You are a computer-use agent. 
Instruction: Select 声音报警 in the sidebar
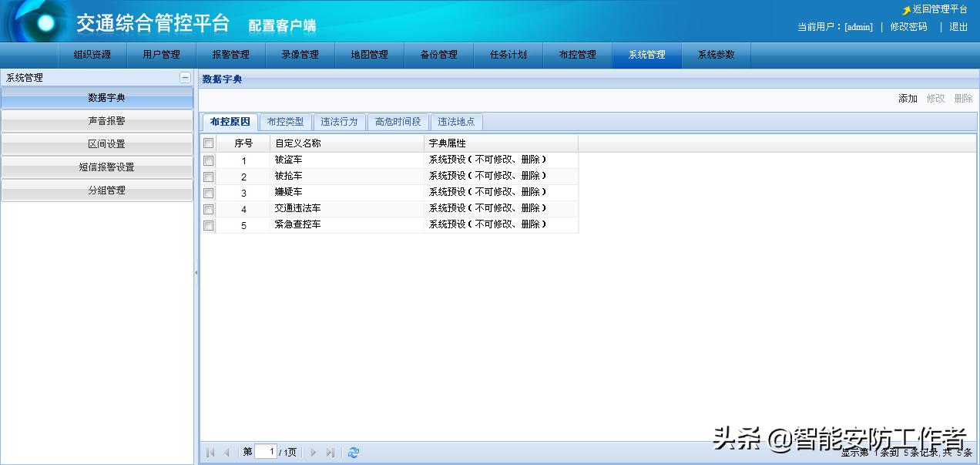[x=97, y=121]
